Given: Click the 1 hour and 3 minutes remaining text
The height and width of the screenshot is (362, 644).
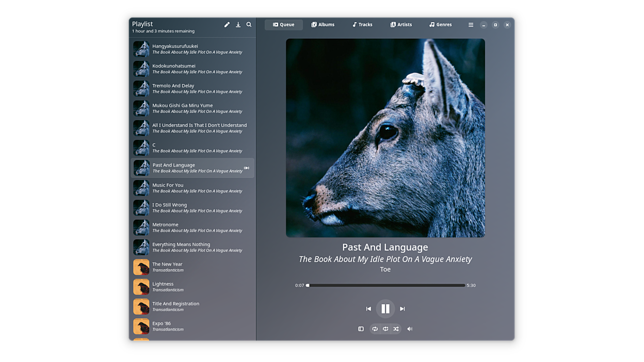Looking at the screenshot, I should pyautogui.click(x=163, y=31).
